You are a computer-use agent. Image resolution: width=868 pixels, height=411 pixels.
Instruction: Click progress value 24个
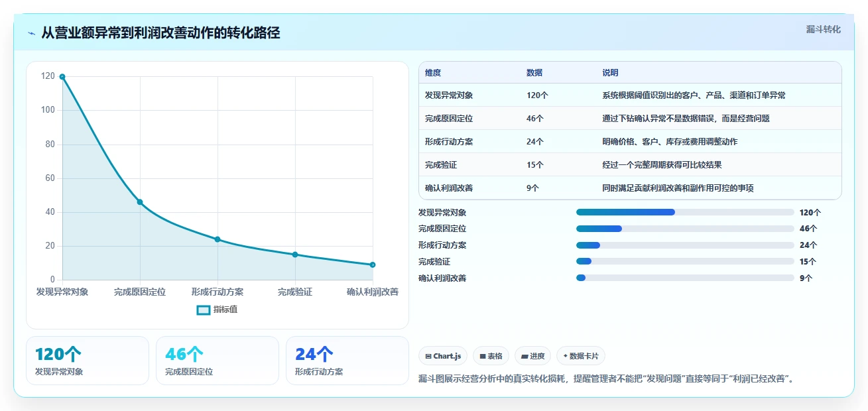[808, 245]
